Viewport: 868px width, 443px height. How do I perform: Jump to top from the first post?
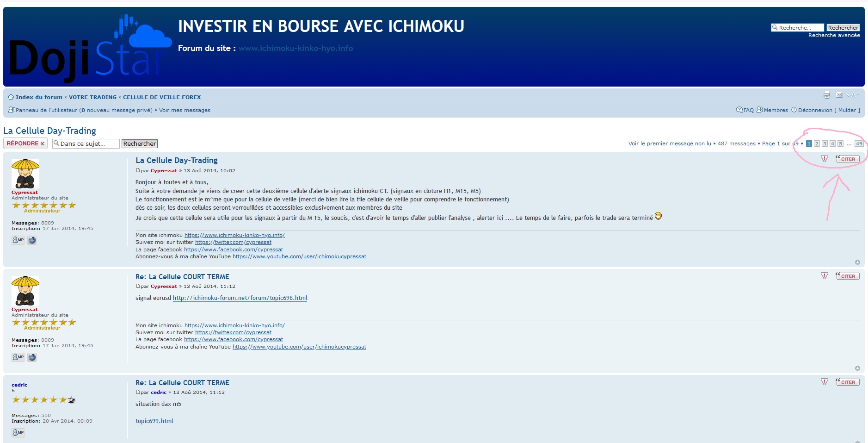tap(857, 262)
